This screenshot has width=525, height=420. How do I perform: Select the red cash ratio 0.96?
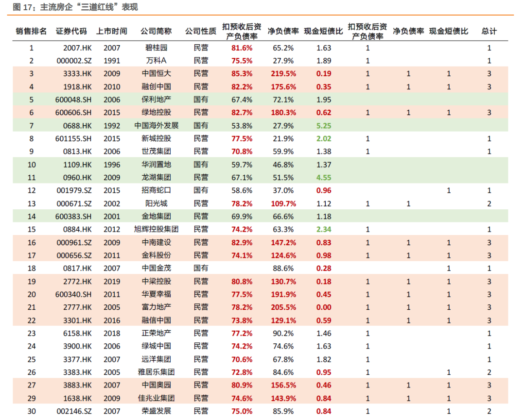click(x=324, y=191)
